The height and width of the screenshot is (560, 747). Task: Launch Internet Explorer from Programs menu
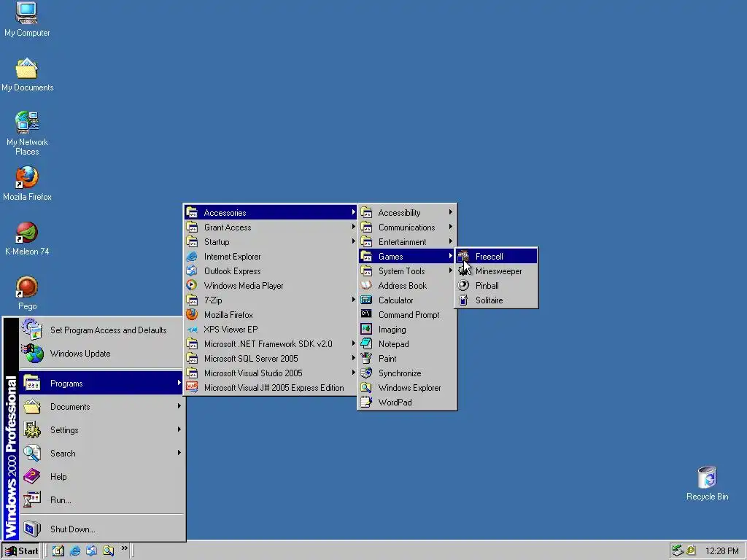[271, 256]
